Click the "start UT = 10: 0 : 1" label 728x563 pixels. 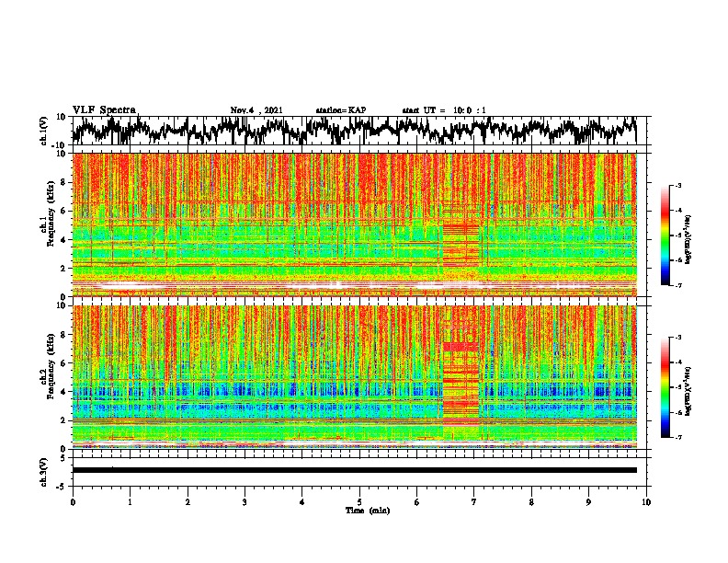(x=444, y=110)
